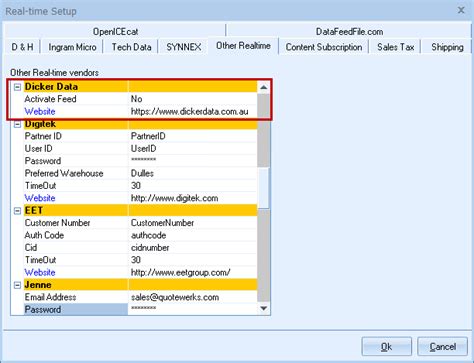The image size is (474, 363).
Task: Click the http://www.digitek.com value
Action: click(x=175, y=198)
